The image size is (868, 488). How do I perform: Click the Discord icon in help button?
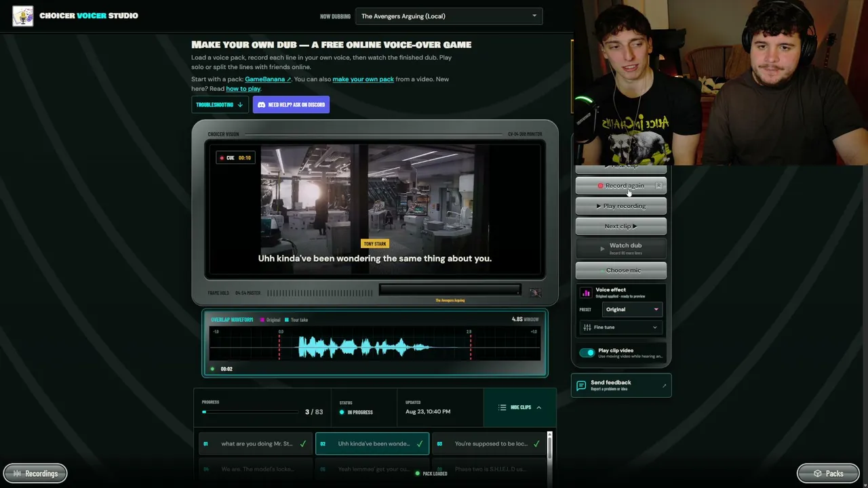pyautogui.click(x=261, y=105)
